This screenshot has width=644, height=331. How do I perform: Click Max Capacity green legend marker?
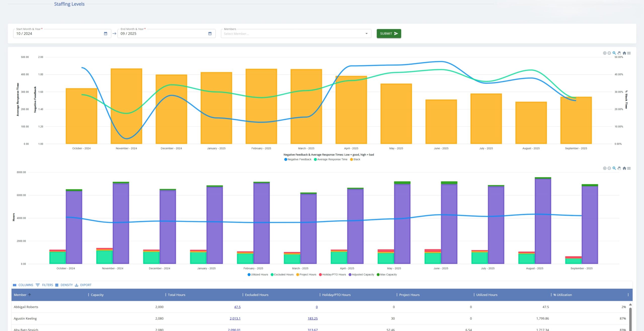(x=378, y=275)
